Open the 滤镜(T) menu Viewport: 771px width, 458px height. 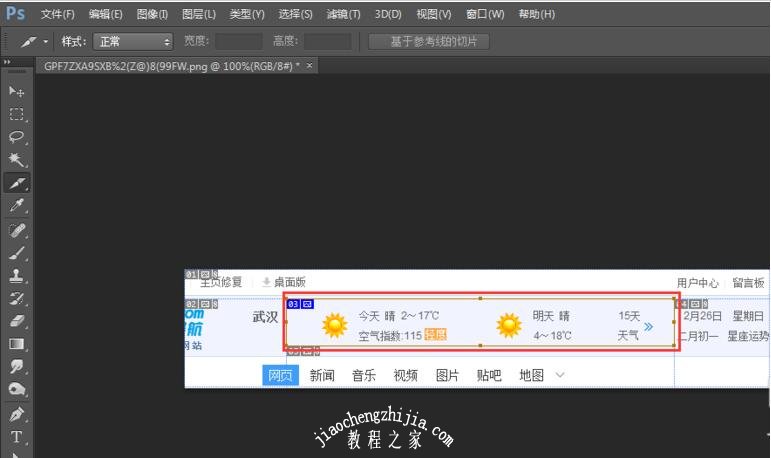click(x=343, y=14)
